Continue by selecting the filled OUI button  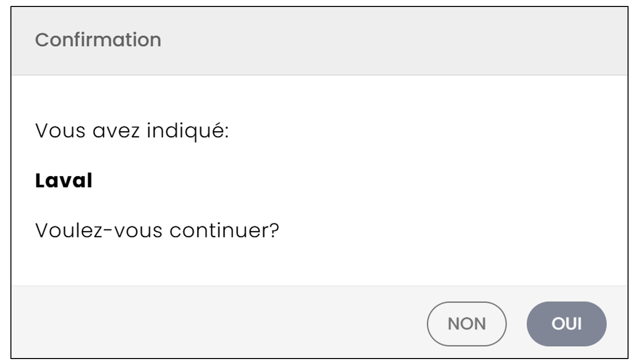tap(567, 324)
